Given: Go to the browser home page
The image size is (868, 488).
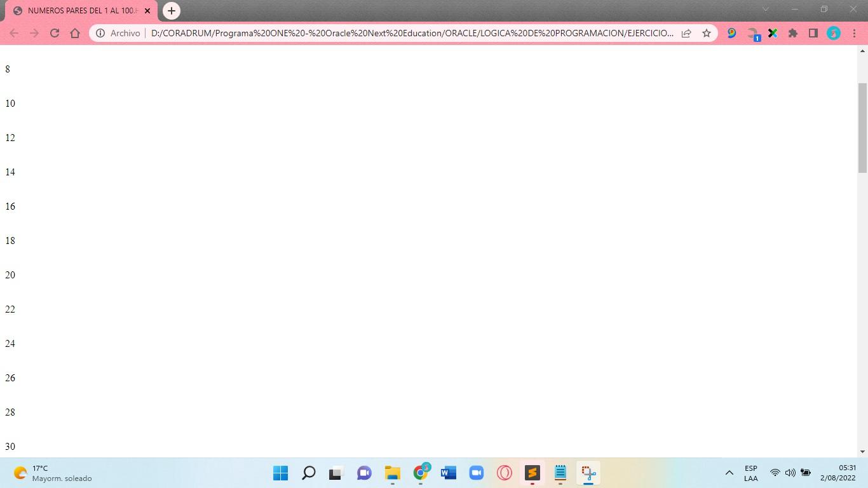Looking at the screenshot, I should pos(75,33).
